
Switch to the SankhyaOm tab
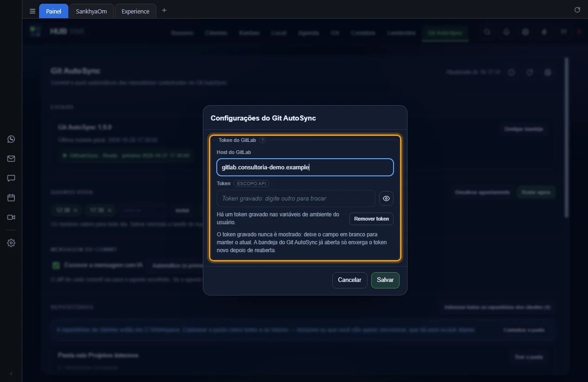coord(91,11)
